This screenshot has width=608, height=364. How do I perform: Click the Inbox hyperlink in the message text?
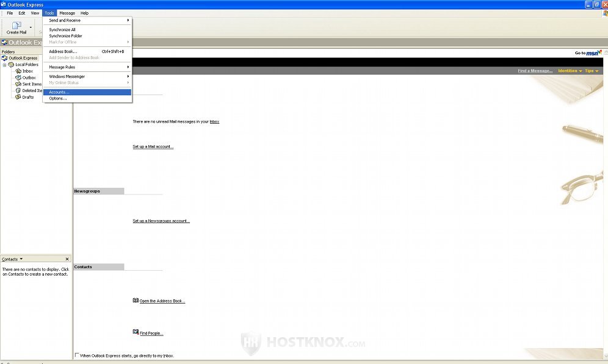[x=214, y=121]
